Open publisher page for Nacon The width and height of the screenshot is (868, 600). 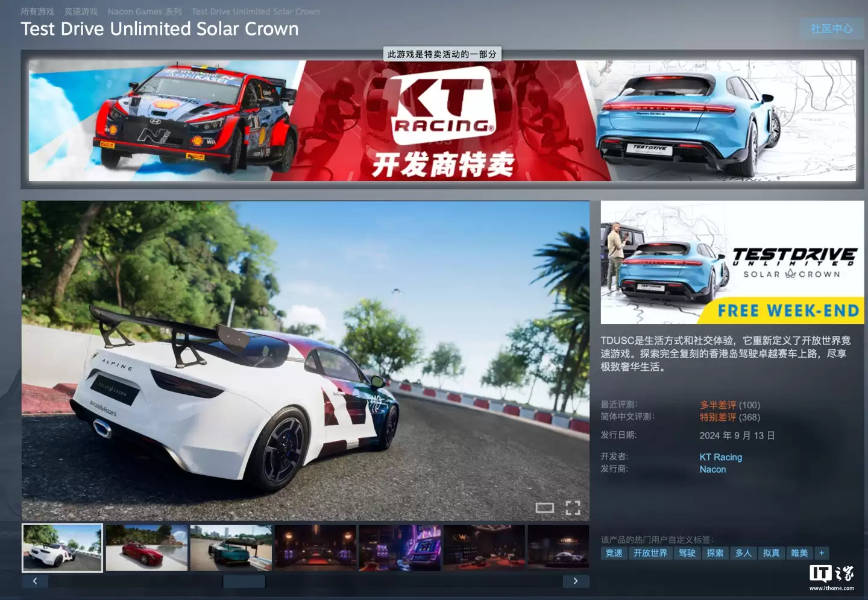pos(712,469)
